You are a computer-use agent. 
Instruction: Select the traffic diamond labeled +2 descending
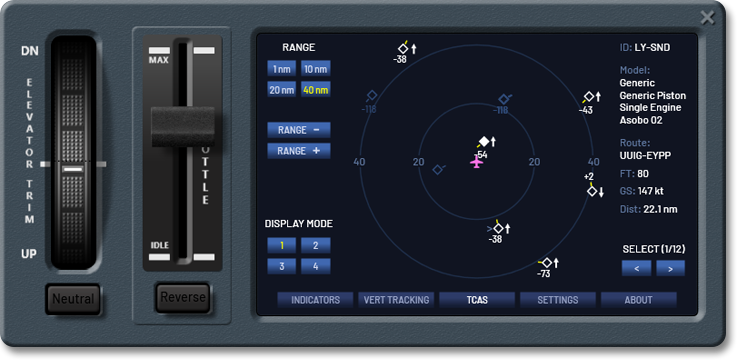(x=592, y=191)
